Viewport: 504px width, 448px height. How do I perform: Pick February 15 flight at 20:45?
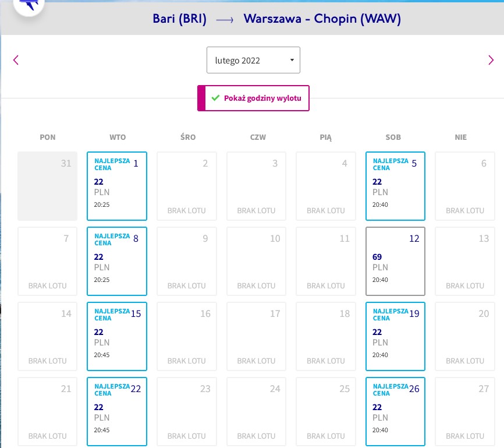pos(117,336)
